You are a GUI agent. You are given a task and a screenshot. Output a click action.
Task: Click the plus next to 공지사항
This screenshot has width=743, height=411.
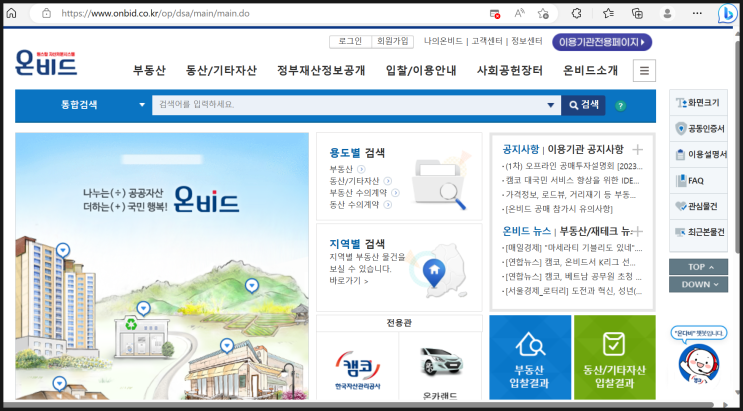[x=638, y=150]
